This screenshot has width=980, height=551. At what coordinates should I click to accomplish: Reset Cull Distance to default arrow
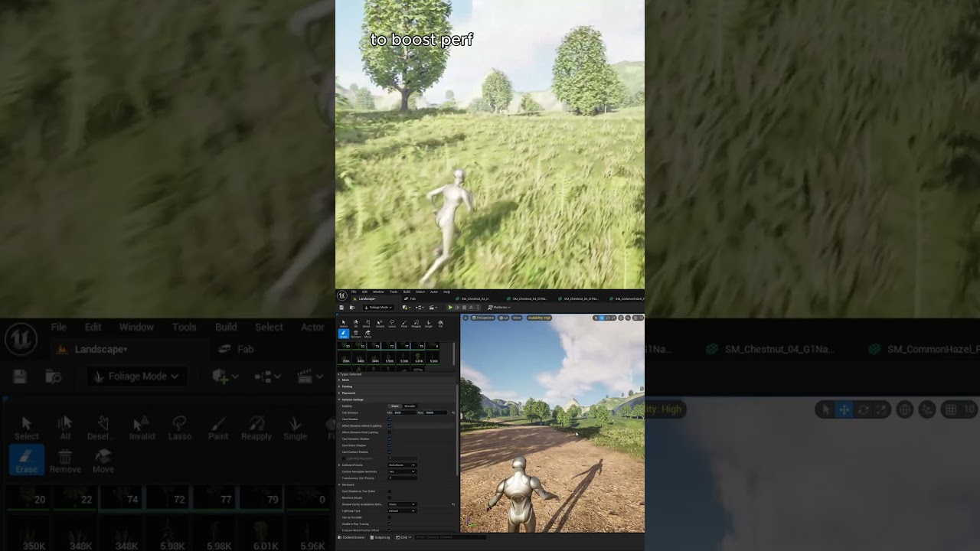(453, 412)
